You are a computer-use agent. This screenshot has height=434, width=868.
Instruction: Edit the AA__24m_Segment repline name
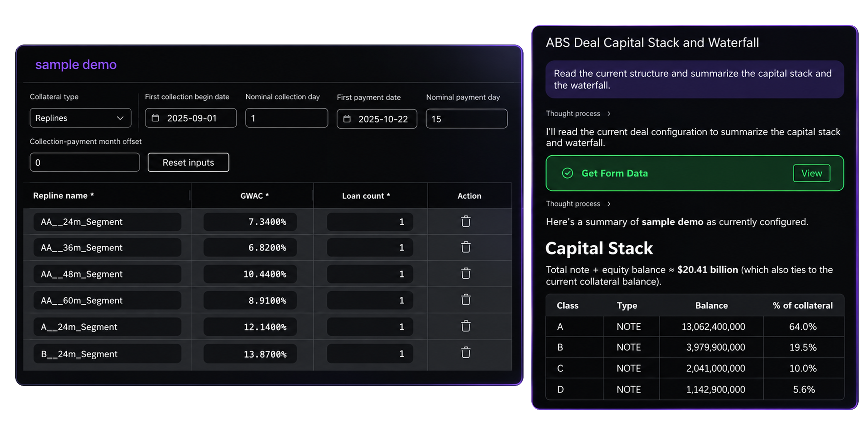click(x=107, y=222)
